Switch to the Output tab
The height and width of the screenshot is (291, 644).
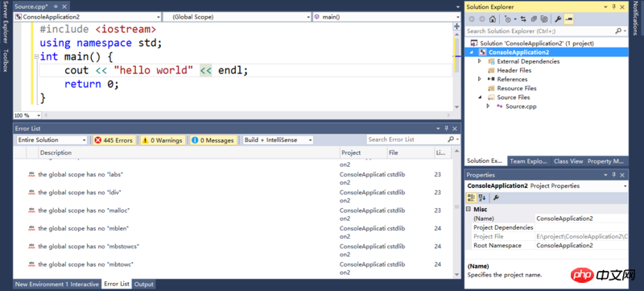(x=144, y=284)
